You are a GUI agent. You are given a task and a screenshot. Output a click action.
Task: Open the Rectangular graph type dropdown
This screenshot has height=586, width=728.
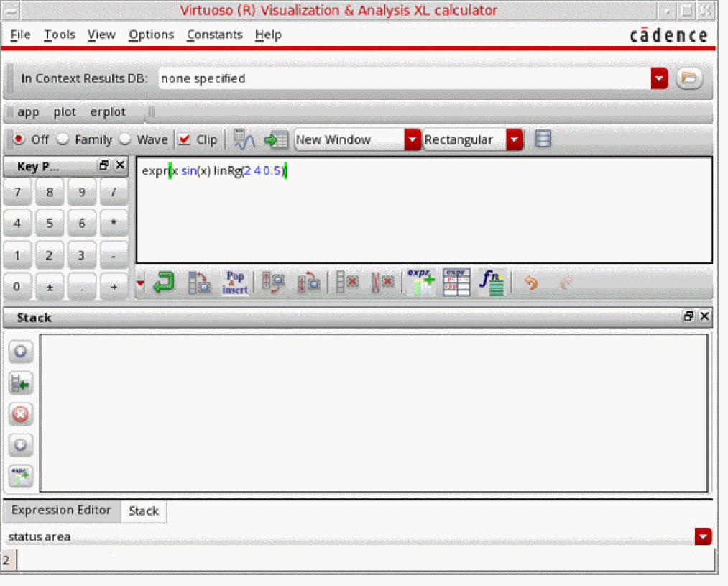(x=515, y=139)
